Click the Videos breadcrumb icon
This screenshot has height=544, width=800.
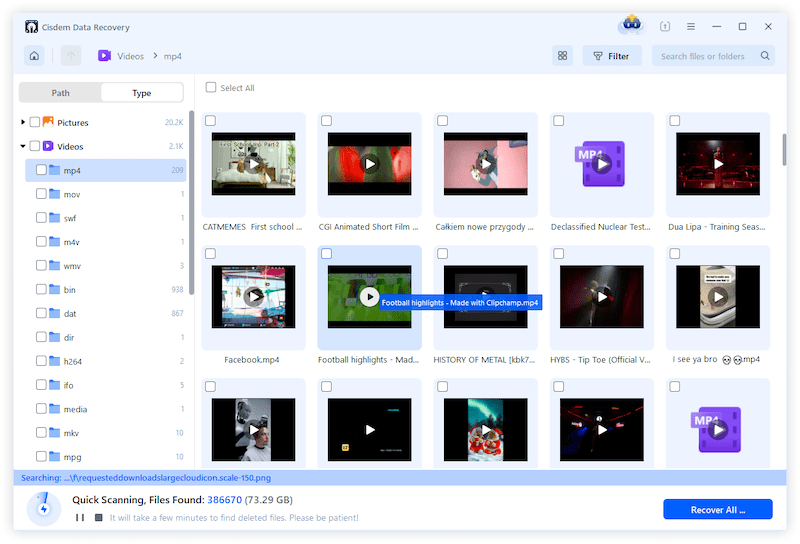point(104,56)
